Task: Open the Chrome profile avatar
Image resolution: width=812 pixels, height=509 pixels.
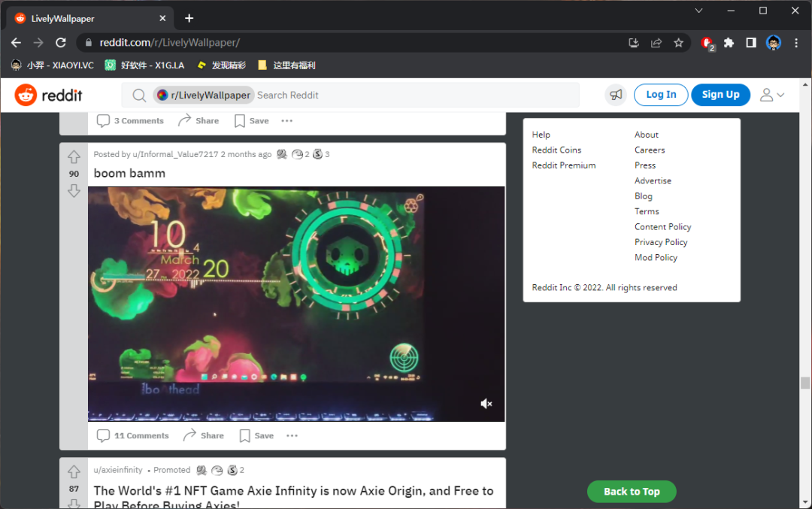Action: (x=774, y=43)
